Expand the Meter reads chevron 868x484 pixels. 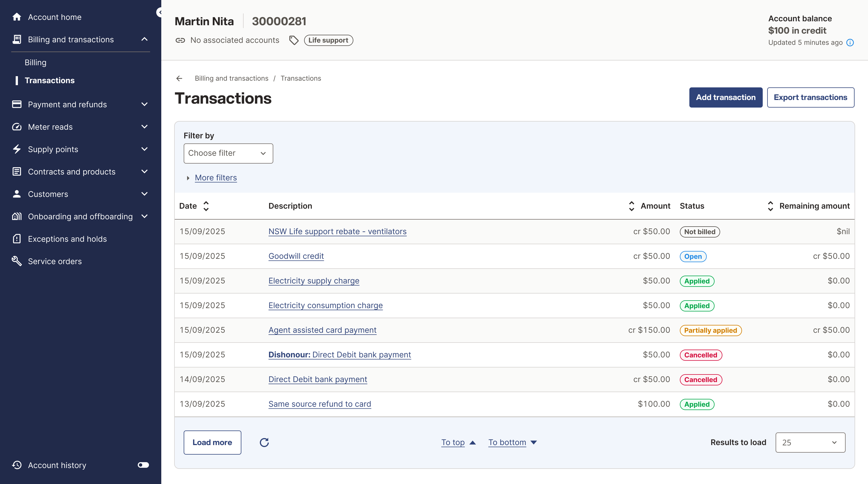tap(144, 127)
